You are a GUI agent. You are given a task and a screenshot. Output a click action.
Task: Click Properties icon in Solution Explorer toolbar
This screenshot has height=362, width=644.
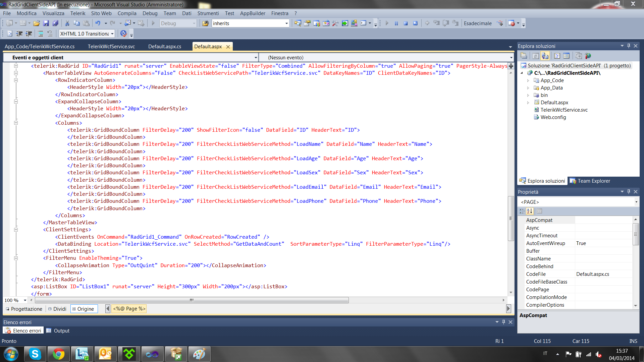click(x=524, y=56)
